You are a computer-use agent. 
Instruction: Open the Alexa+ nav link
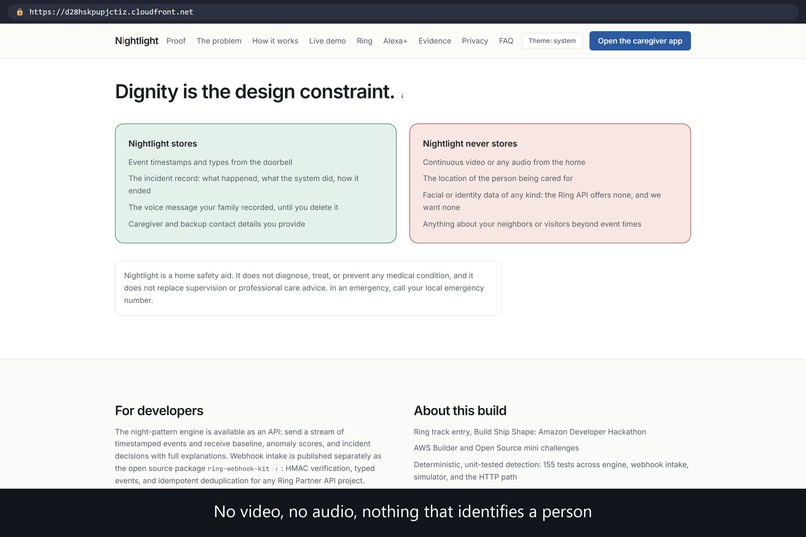[x=395, y=41]
